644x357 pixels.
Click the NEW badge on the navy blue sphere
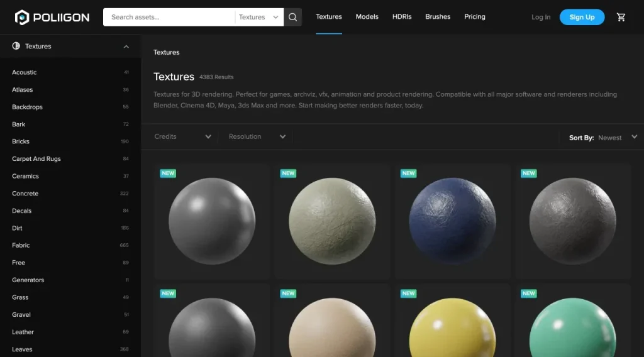coord(409,173)
